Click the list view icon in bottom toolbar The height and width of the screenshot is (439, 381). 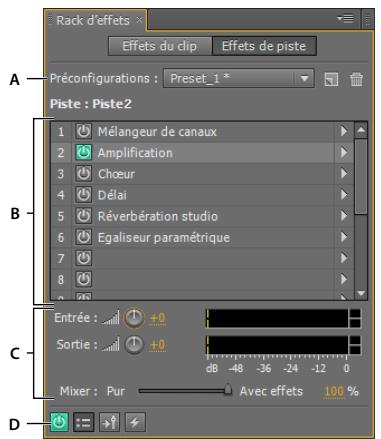tap(83, 422)
